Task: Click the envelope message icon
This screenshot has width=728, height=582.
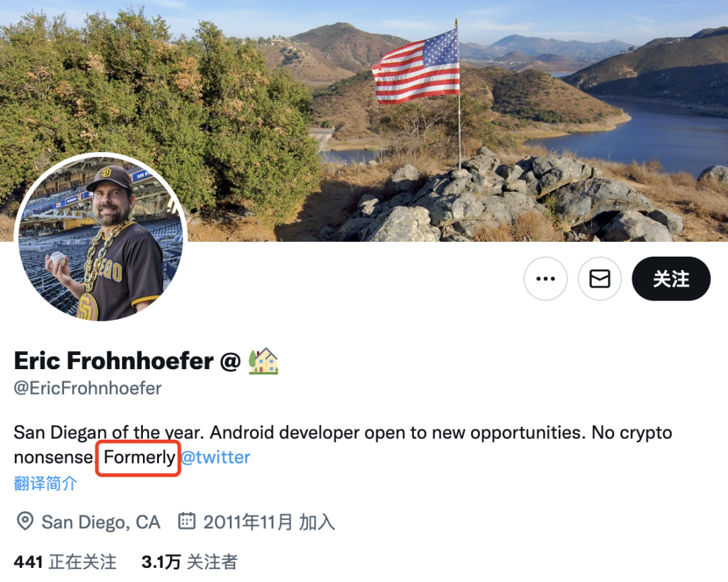Action: coord(599,278)
